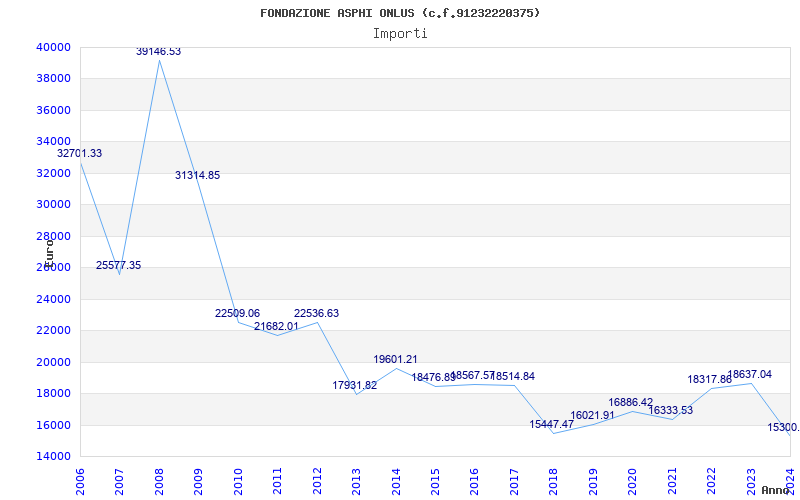The image size is (800, 500).
Task: Select the data label 32701.33
Action: point(79,153)
